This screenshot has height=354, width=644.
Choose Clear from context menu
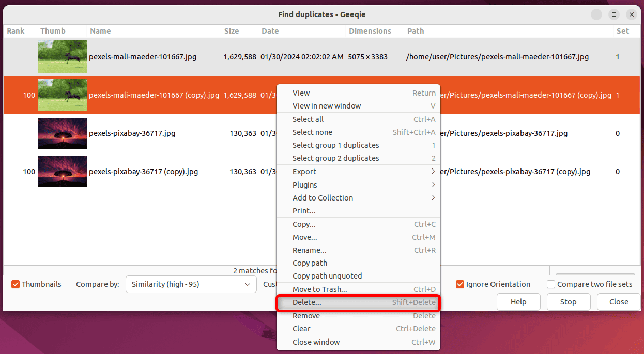[358, 329]
